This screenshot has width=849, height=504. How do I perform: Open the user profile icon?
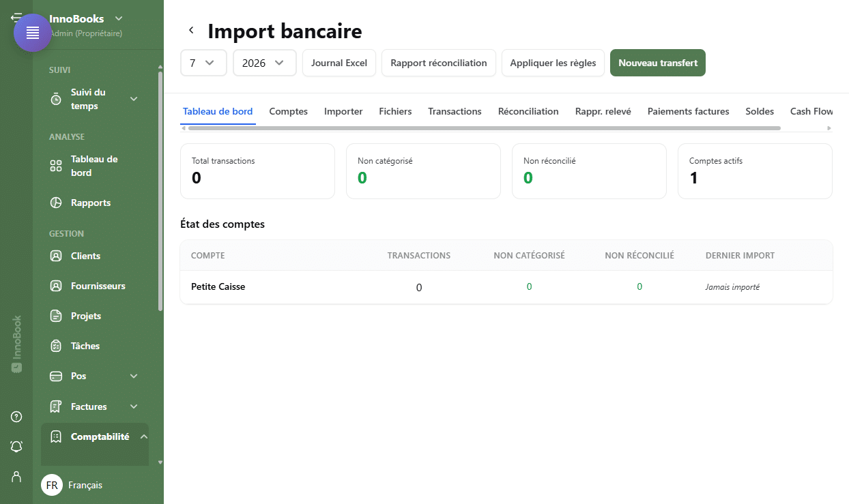pyautogui.click(x=16, y=477)
